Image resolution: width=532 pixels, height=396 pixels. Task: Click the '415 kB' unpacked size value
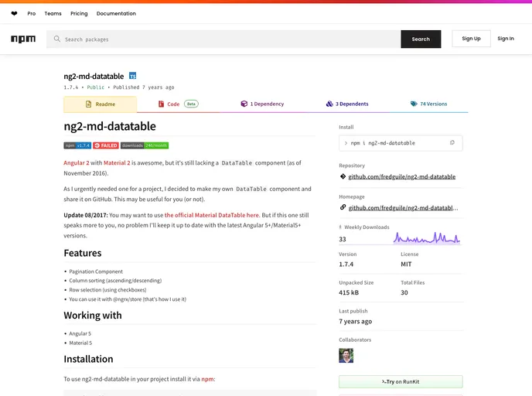tap(349, 292)
